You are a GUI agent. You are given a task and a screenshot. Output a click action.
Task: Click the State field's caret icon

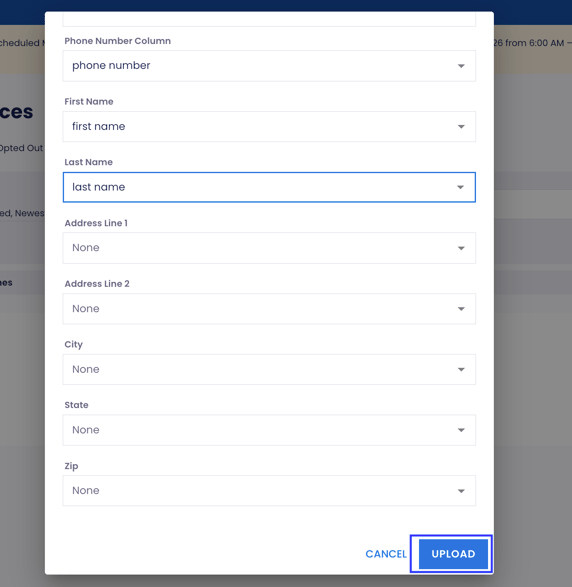click(461, 430)
